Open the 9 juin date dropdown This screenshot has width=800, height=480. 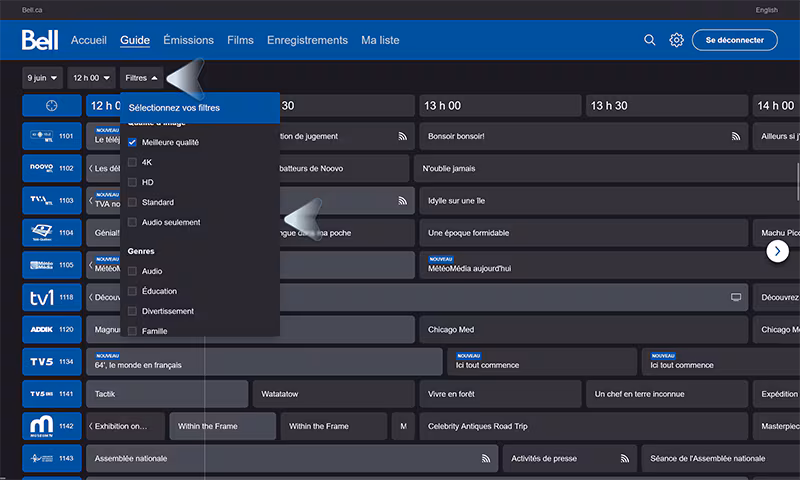coord(42,78)
